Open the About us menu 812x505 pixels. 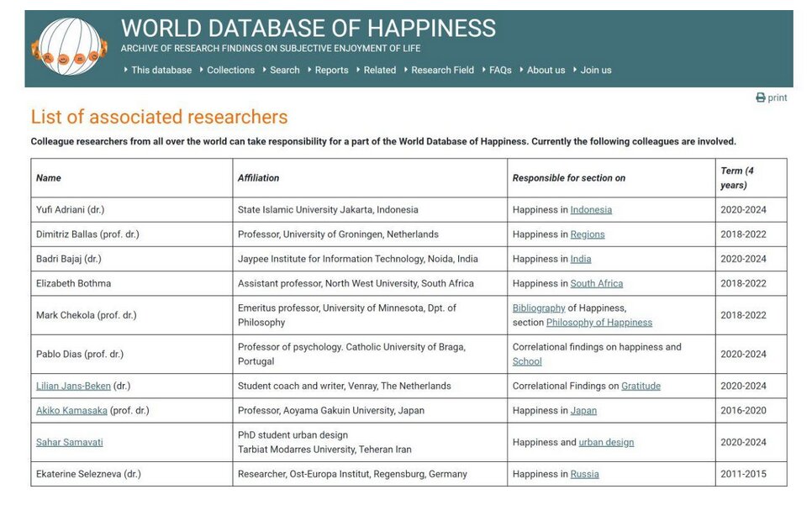(546, 70)
